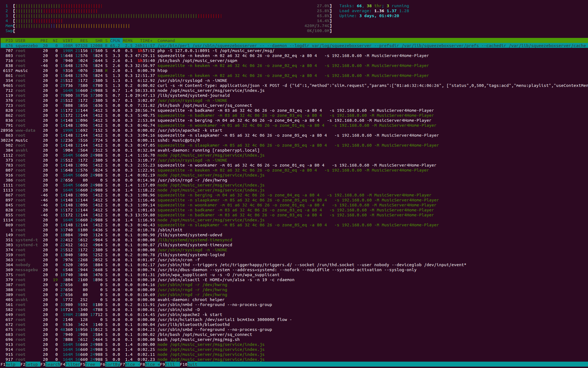Screen dimensions: 588x368
Task: Click the Command column header
Action: point(166,41)
